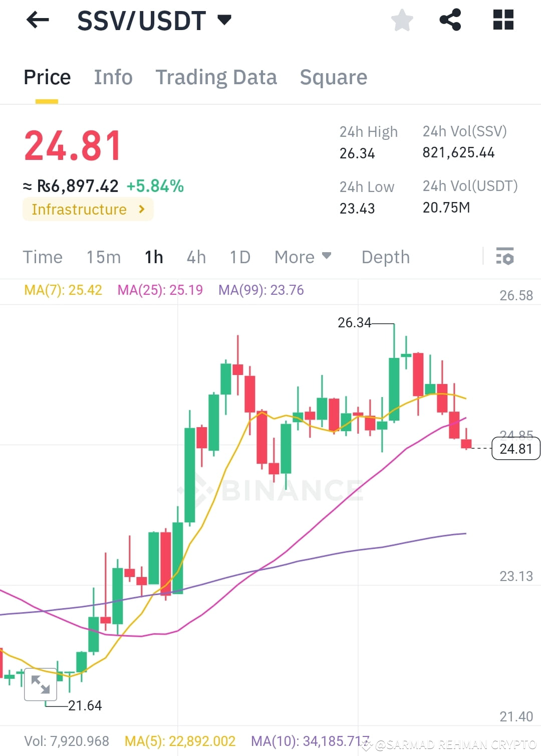The height and width of the screenshot is (756, 541).
Task: Enable the 15m timeframe
Action: [x=103, y=257]
